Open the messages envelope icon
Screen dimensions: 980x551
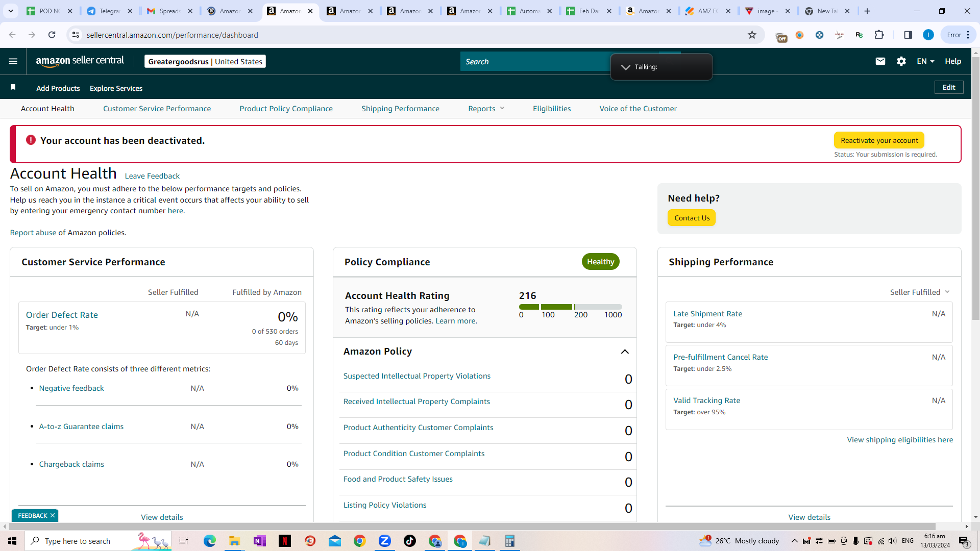pyautogui.click(x=880, y=61)
